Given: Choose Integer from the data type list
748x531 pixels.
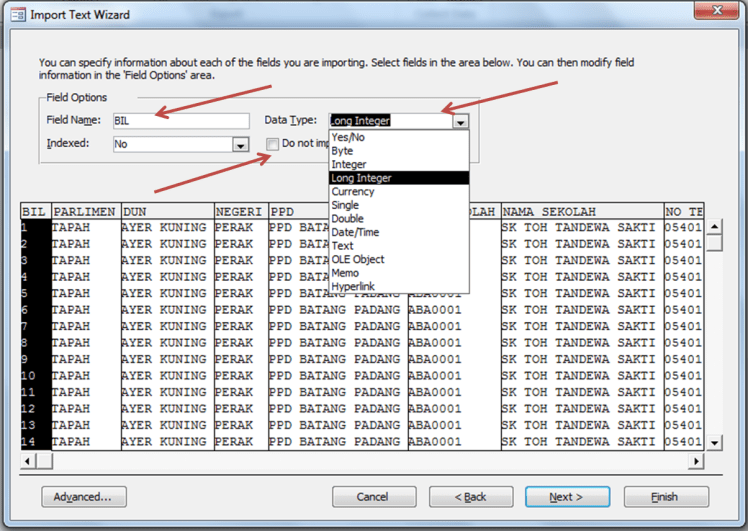Looking at the screenshot, I should tap(399, 165).
